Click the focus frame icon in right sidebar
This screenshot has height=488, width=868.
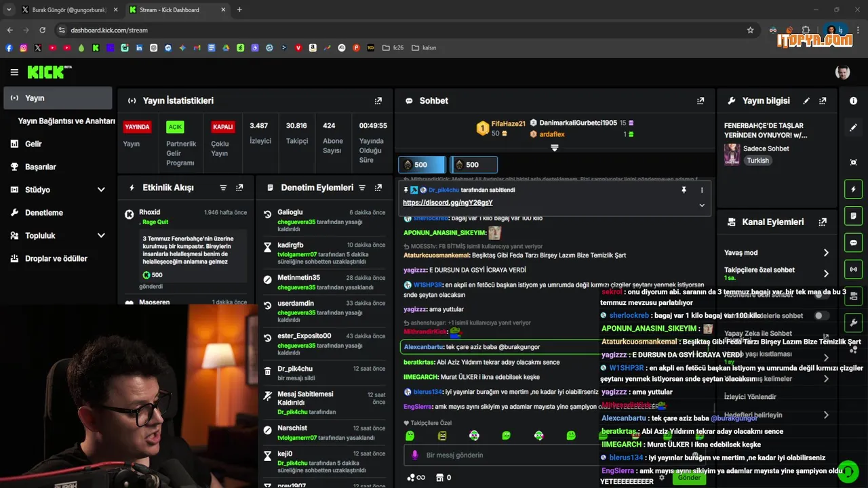[x=853, y=163]
